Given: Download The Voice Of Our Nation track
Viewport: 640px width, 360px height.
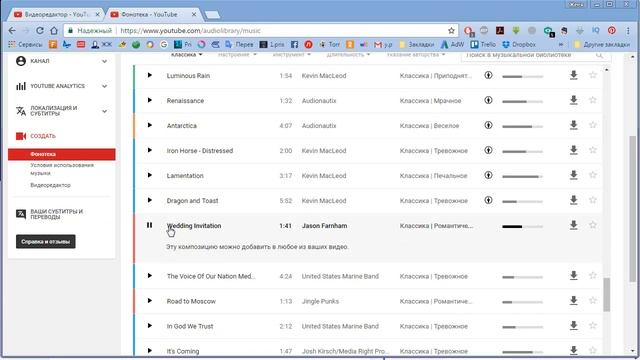Looking at the screenshot, I should (x=573, y=276).
